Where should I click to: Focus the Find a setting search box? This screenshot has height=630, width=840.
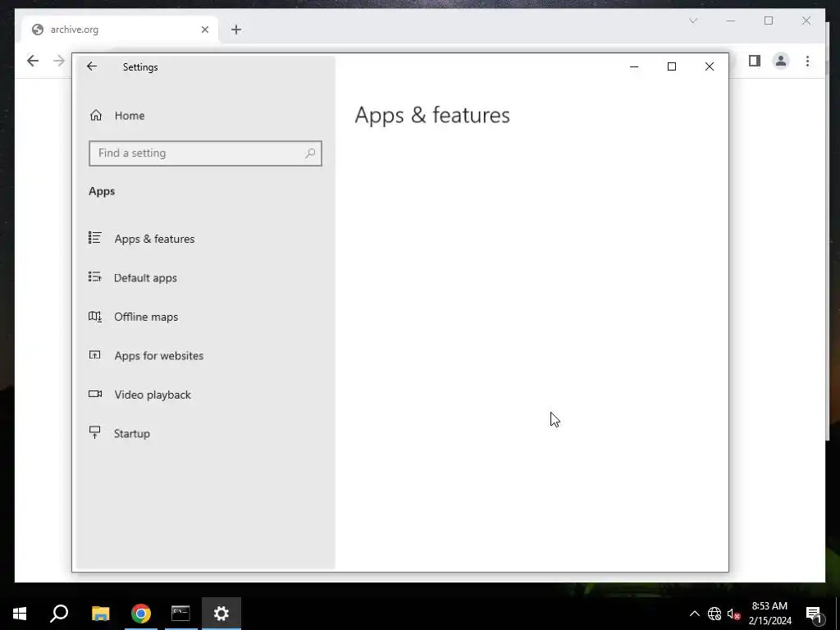tap(205, 153)
